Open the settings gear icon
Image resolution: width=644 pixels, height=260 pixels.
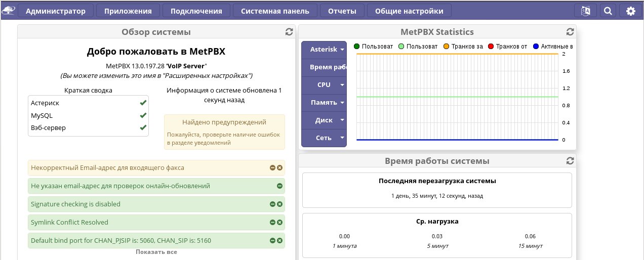pyautogui.click(x=630, y=11)
